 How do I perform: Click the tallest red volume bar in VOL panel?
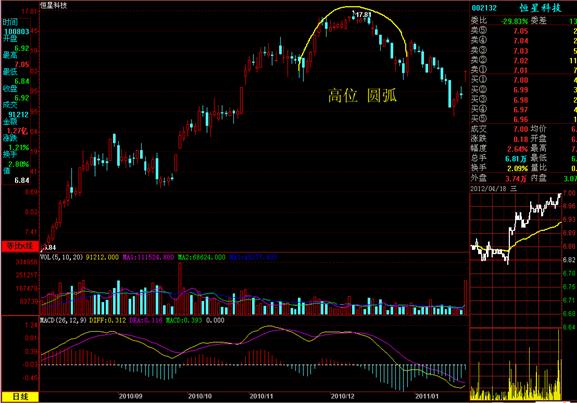[x=180, y=289]
